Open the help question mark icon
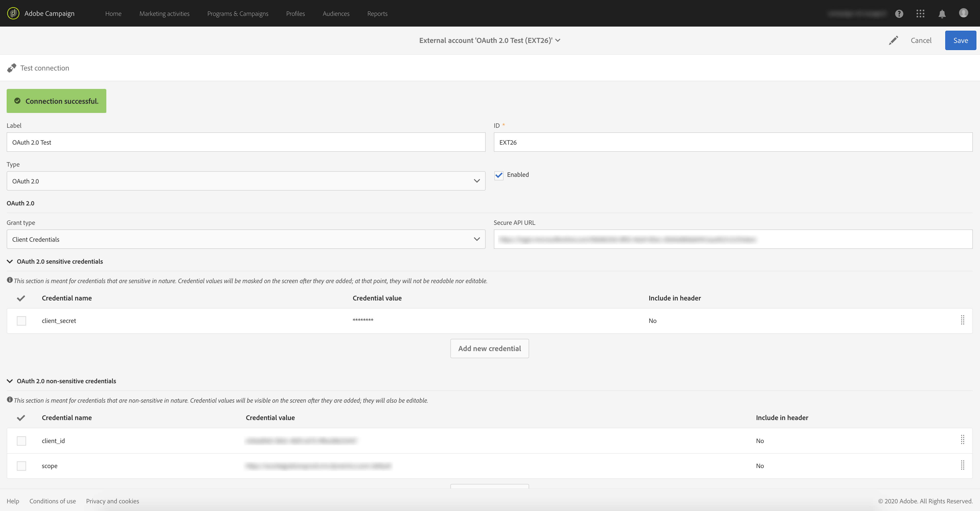The width and height of the screenshot is (980, 511). (x=899, y=14)
